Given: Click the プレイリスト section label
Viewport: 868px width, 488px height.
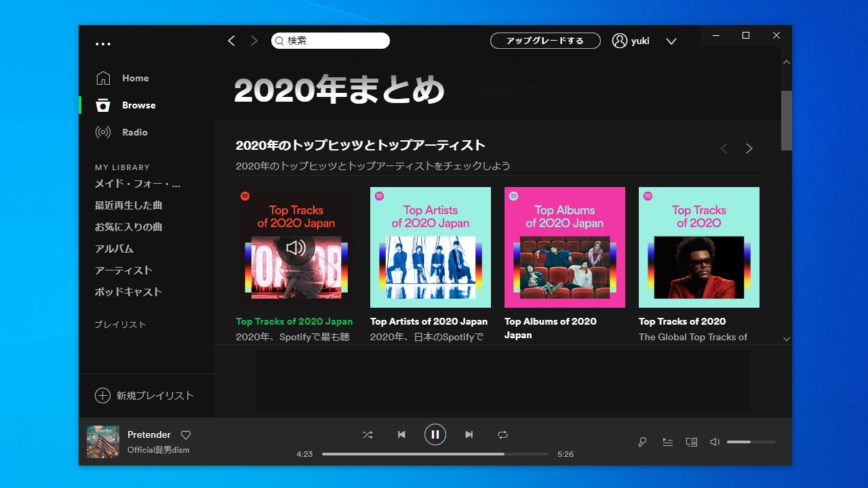Looking at the screenshot, I should coord(120,325).
